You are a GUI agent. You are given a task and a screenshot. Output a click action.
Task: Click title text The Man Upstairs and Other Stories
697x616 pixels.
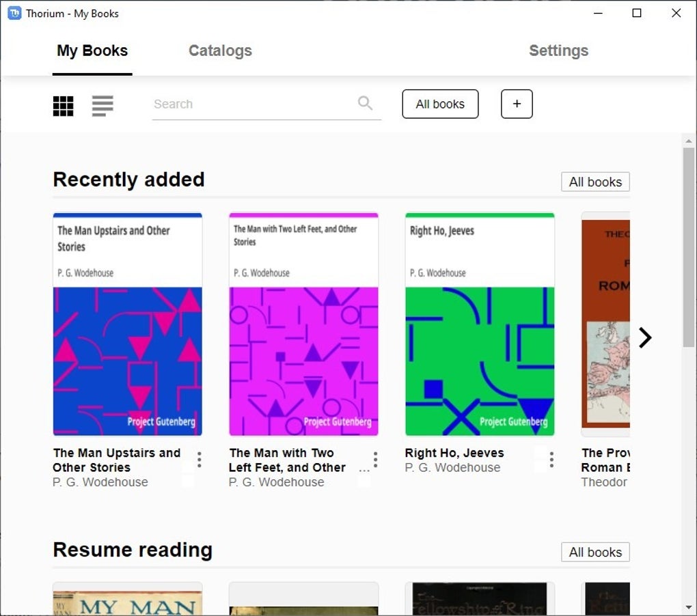(116, 460)
